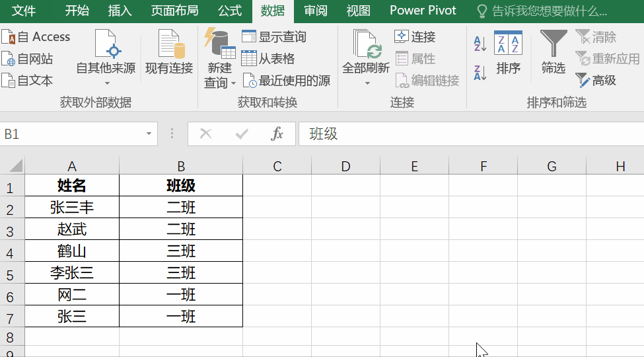Open the File (文件) tab
Image resolution: width=644 pixels, height=357 pixels.
tap(23, 11)
